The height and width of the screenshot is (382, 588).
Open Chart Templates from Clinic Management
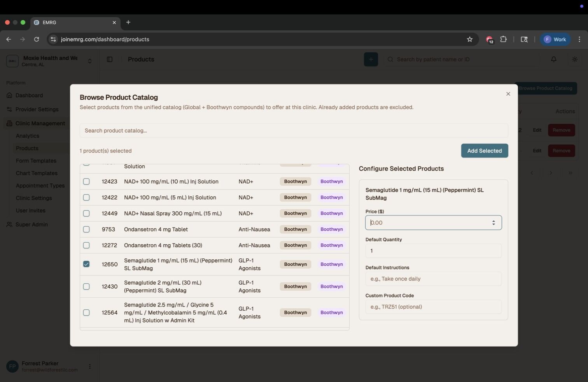tap(37, 173)
